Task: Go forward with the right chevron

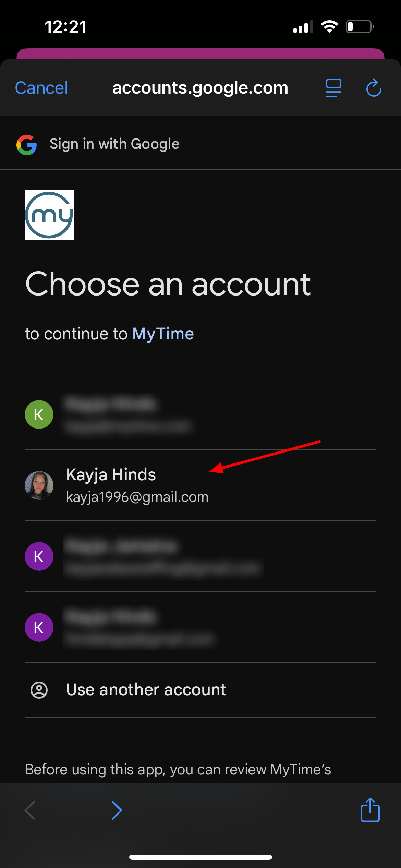Action: coord(117,810)
